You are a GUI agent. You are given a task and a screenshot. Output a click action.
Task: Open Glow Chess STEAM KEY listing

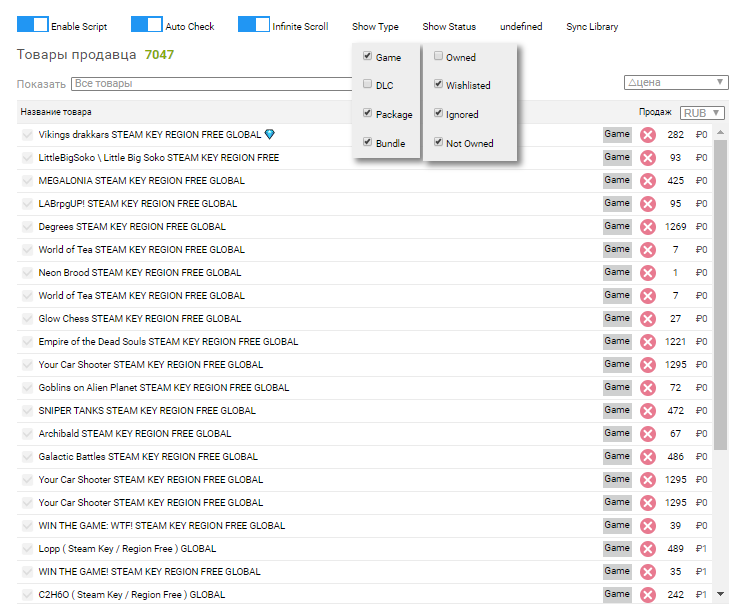pos(140,319)
